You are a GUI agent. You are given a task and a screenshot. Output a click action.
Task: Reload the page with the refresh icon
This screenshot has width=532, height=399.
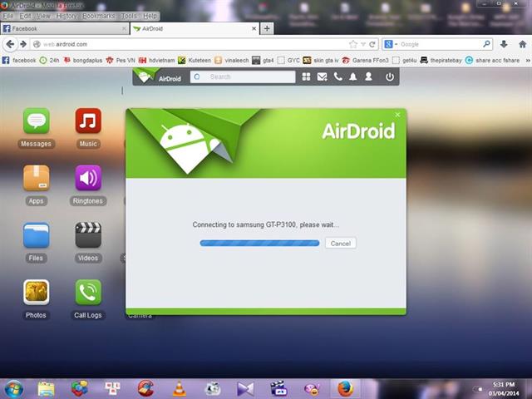pos(372,44)
